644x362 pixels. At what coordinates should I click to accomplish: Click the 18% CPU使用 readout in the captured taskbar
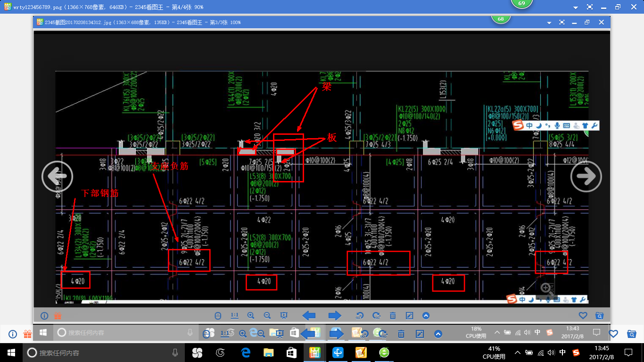[x=476, y=332]
